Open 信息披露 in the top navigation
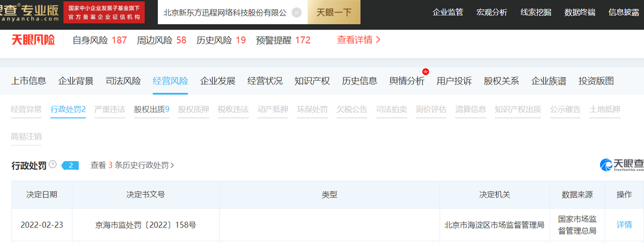This screenshot has height=243, width=644. pyautogui.click(x=624, y=12)
